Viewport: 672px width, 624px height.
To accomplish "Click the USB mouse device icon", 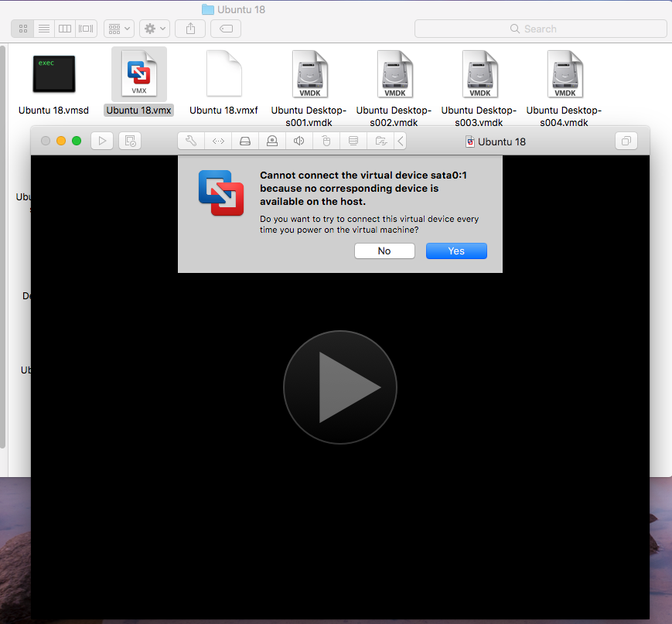I will 326,141.
